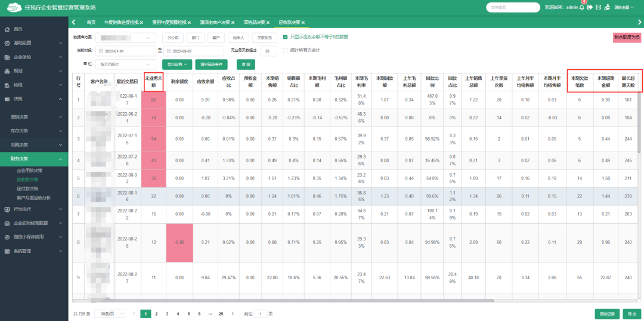Open 客户月度应收分析 in the sidebar

(x=33, y=197)
